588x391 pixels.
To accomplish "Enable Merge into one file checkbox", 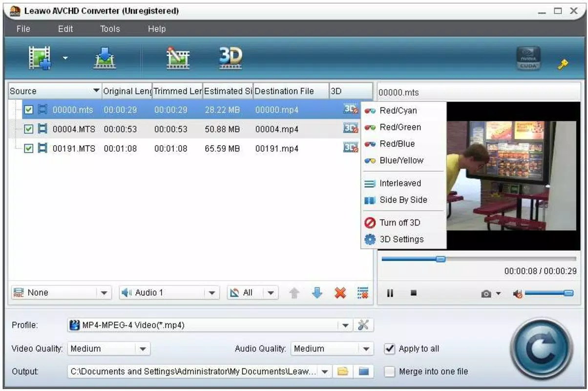I will (389, 371).
